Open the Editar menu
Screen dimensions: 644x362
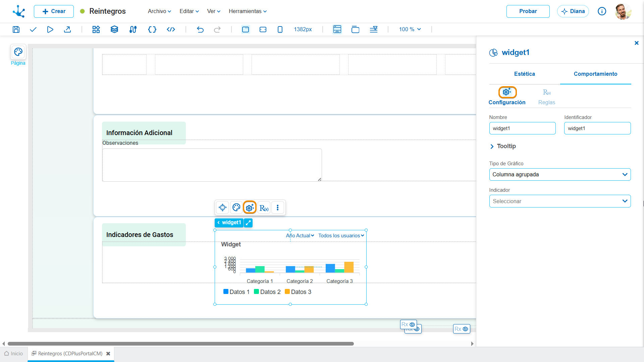[189, 11]
